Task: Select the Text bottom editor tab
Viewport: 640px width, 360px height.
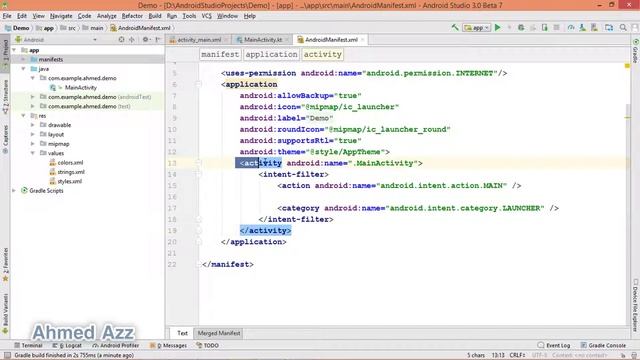Action: [182, 333]
